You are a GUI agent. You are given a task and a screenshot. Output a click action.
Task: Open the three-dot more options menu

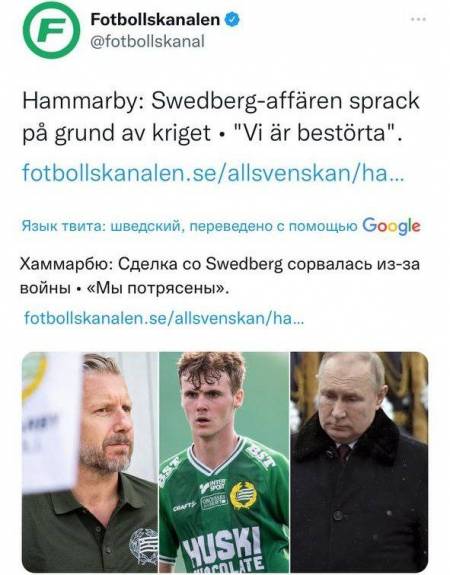pos(418,19)
